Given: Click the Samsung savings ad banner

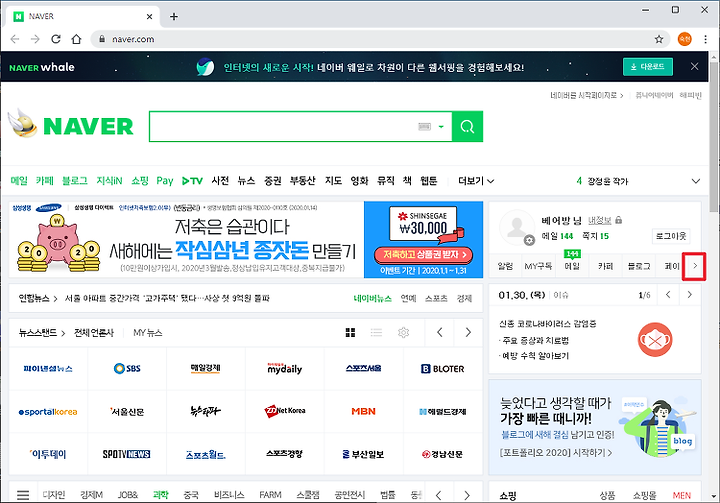Looking at the screenshot, I should tap(246, 239).
